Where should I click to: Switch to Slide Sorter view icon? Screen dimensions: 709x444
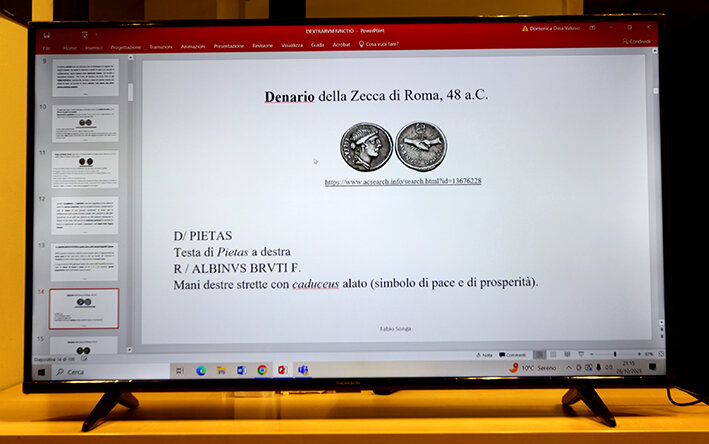553,354
